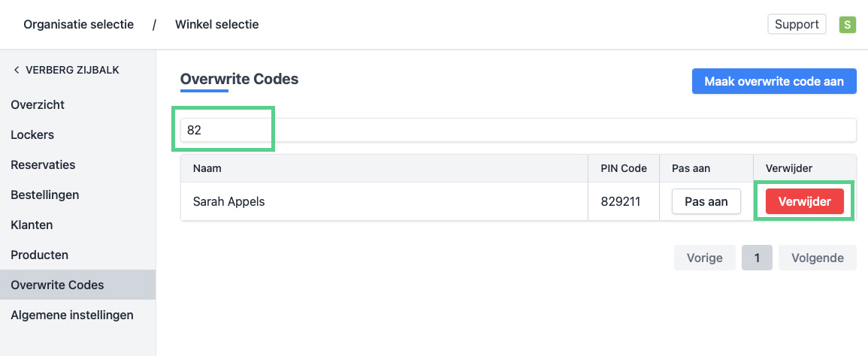Open Winkel selectie breadcrumb
868x356 pixels.
pyautogui.click(x=216, y=25)
